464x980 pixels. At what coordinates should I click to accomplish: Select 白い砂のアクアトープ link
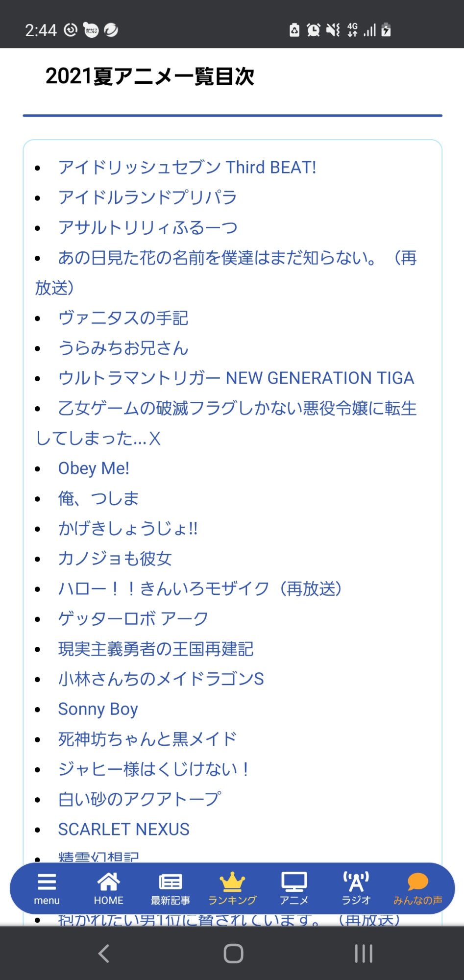click(140, 799)
